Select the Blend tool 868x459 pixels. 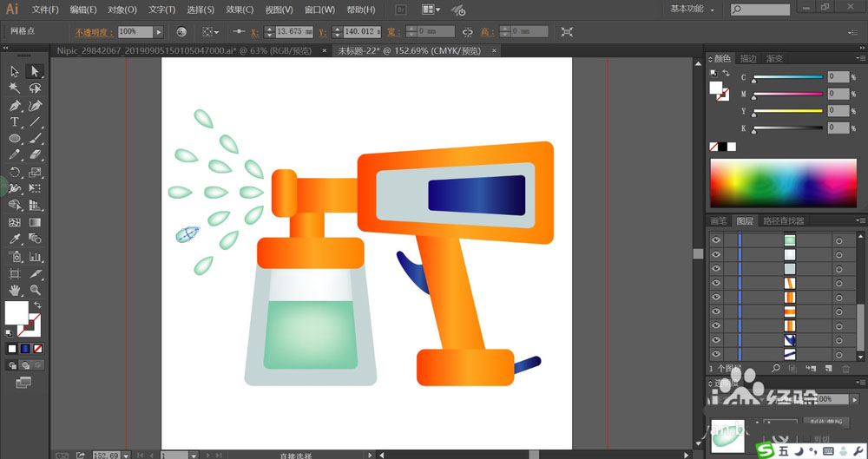coord(36,239)
